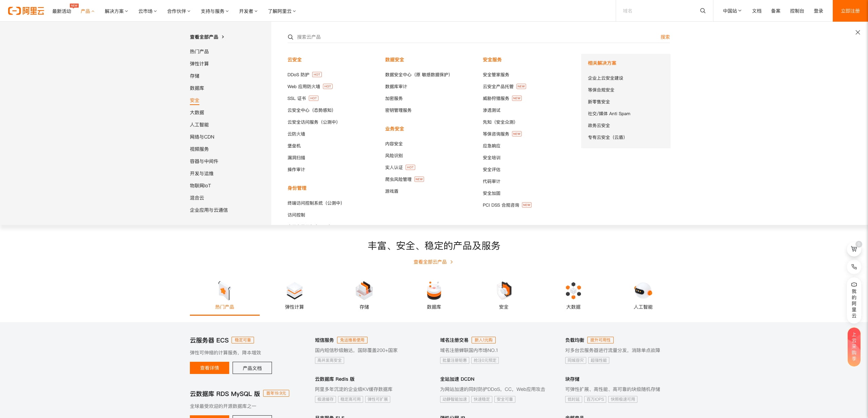The image size is (868, 418).
Task: Open the shopping cart floating icon
Action: click(x=854, y=249)
